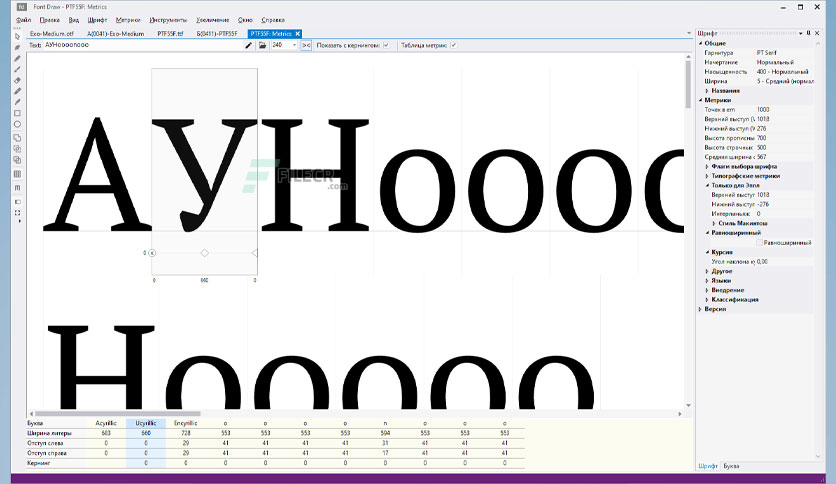This screenshot has width=836, height=484.
Task: Expand the Классификация section
Action: coord(708,300)
